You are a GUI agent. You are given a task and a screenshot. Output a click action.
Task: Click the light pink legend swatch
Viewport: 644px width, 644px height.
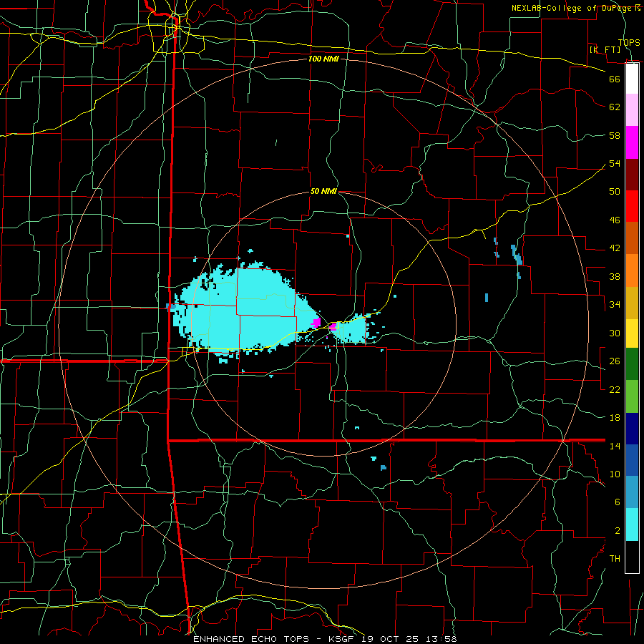coord(632,110)
